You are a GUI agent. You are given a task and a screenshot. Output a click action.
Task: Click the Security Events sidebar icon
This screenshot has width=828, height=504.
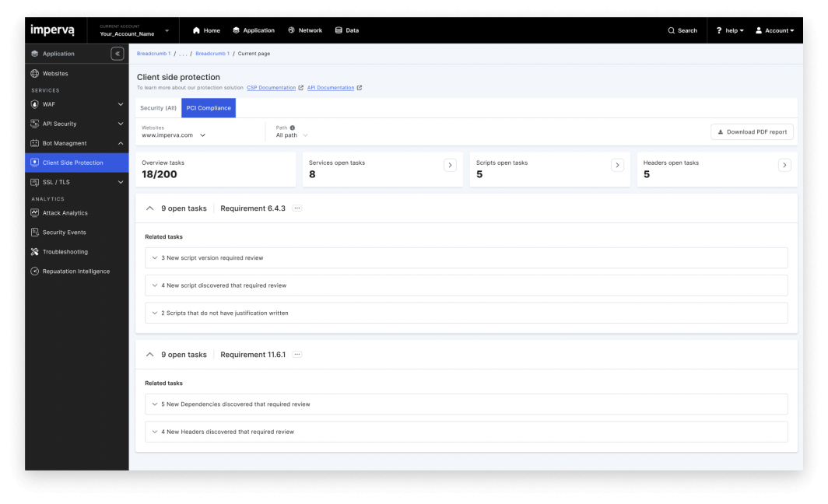35,233
